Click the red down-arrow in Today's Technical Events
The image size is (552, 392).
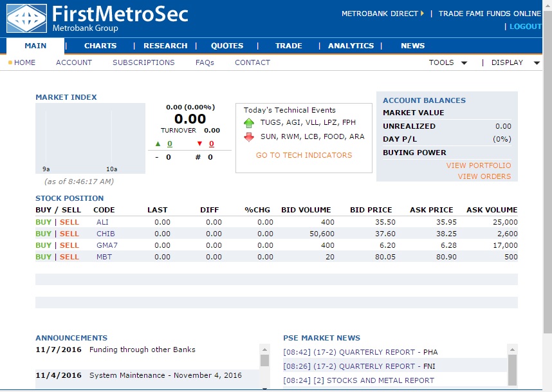point(248,136)
